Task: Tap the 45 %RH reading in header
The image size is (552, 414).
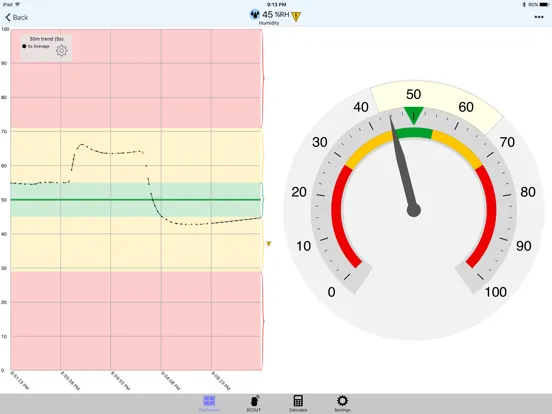Action: [x=275, y=14]
